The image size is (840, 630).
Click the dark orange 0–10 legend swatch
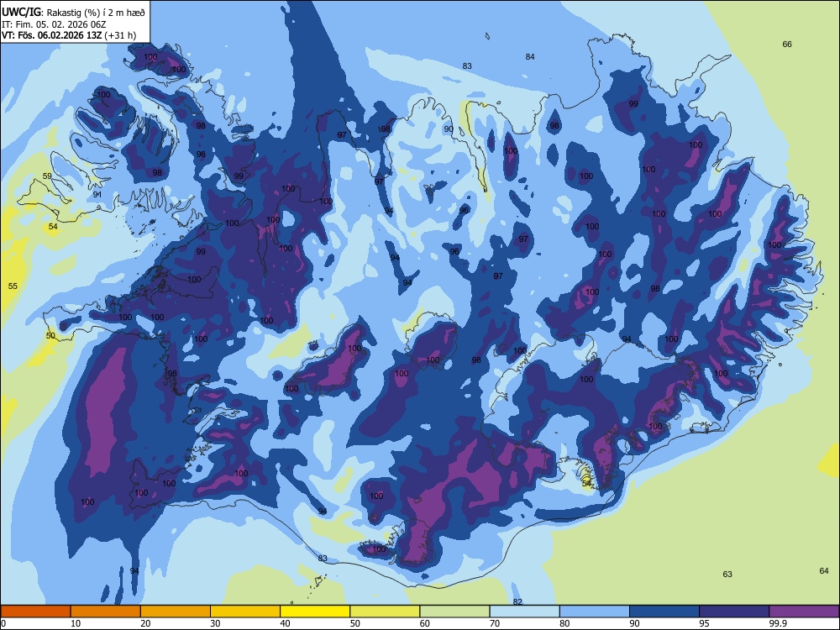[x=35, y=612]
